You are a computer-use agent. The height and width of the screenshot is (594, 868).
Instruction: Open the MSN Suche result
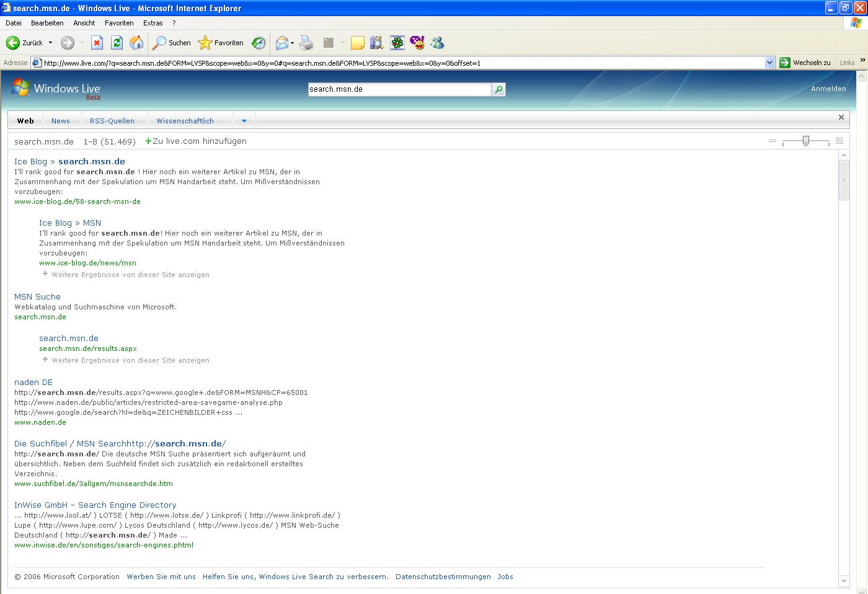(37, 296)
